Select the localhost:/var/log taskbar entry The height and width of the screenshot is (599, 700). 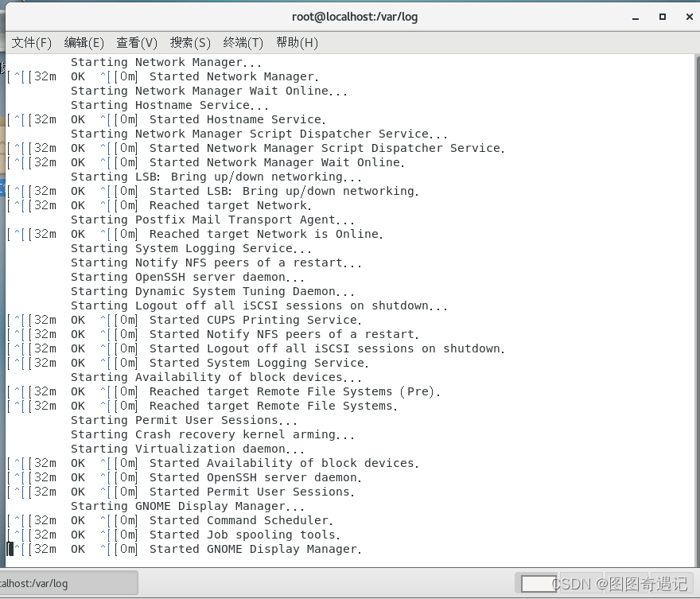pos(69,583)
